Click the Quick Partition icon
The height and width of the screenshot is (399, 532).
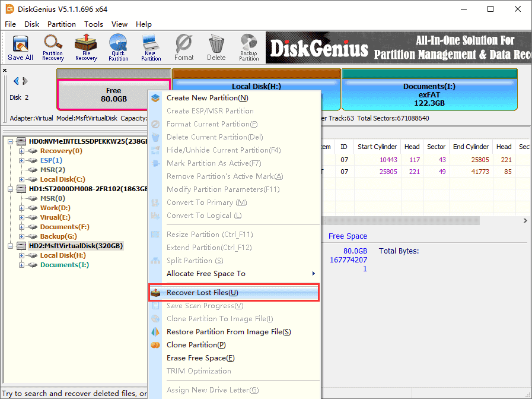[118, 47]
